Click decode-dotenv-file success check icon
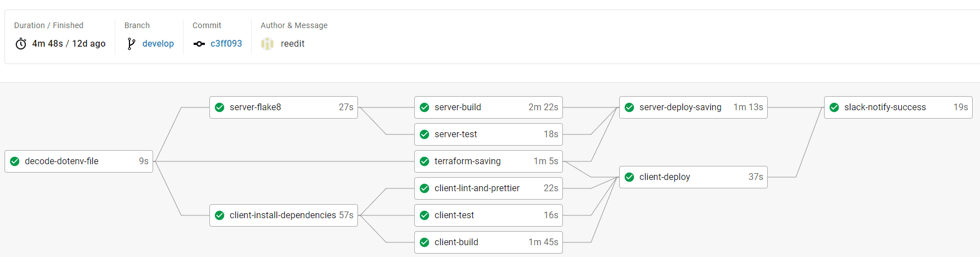Viewport: 980px width, 257px height. tap(15, 161)
